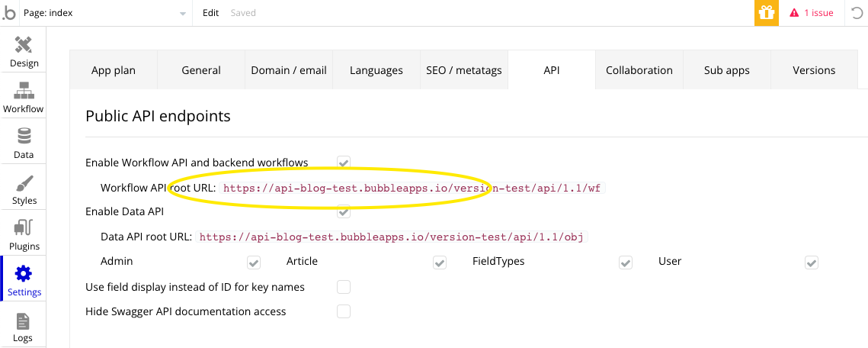Click the undo arrow icon
Viewport: 868px width, 348px height.
857,13
